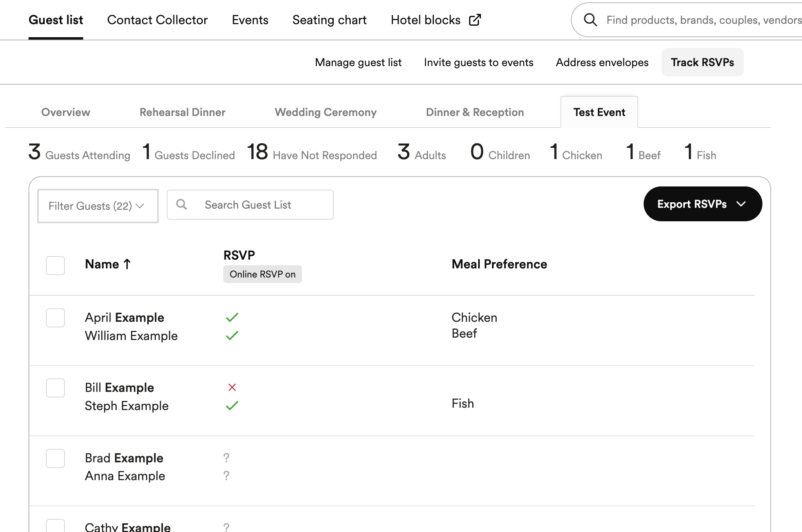The width and height of the screenshot is (802, 532).
Task: Click the Chicken meal preference cell
Action: point(474,317)
